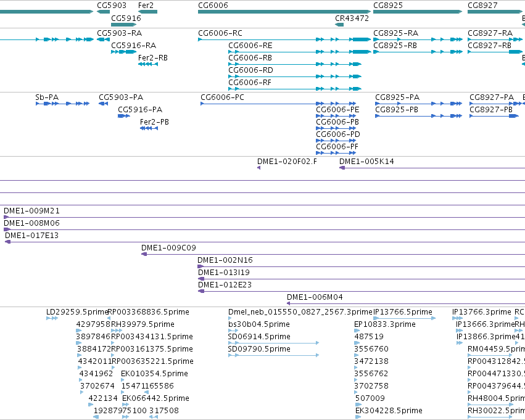Viewport: 525px width, 420px height.
Task: Click the LD29259.5prime EST label
Action: tap(77, 312)
